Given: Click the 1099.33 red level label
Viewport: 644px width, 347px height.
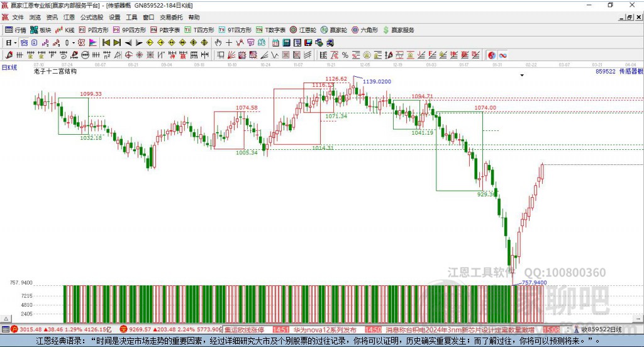Looking at the screenshot, I should 91,94.
